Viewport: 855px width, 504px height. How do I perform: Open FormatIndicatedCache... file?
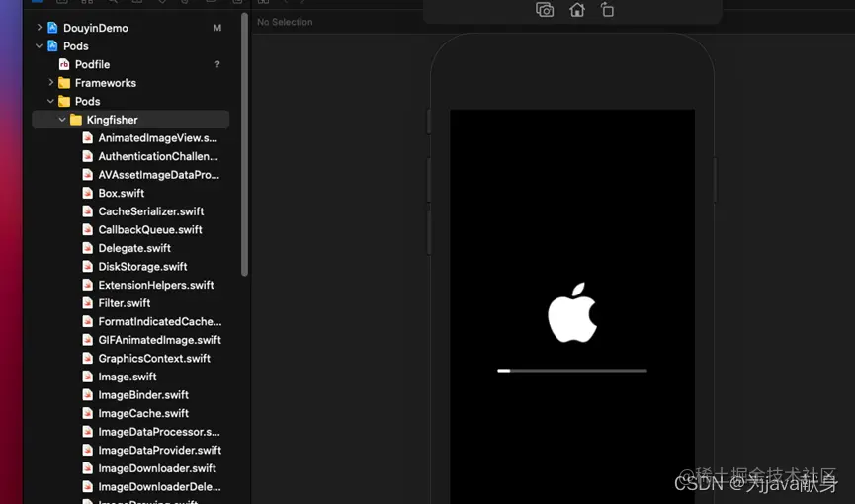coord(160,322)
